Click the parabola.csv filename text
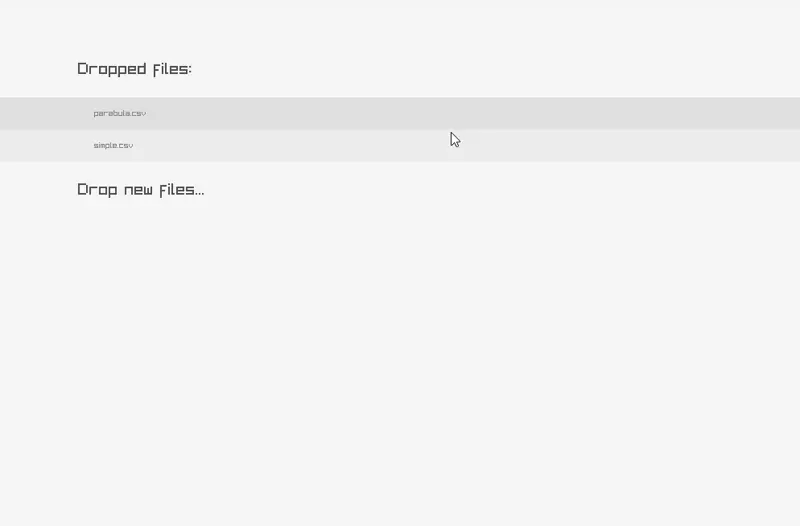 (x=120, y=113)
